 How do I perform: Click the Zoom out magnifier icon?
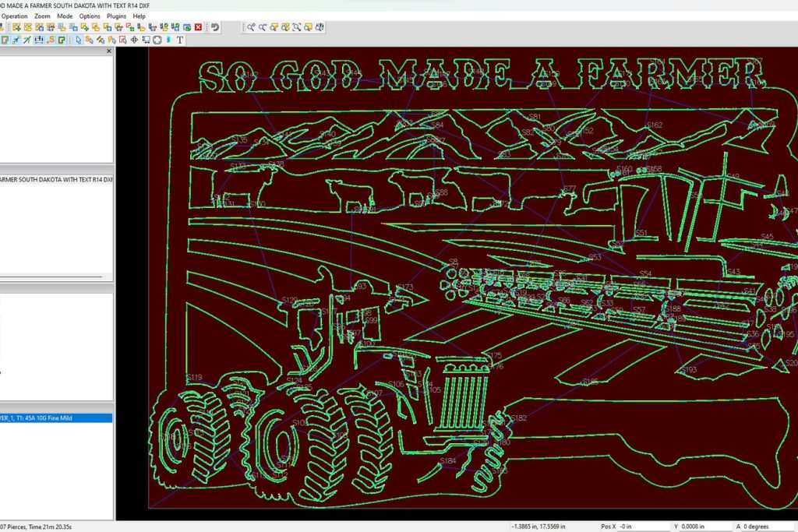(x=263, y=27)
